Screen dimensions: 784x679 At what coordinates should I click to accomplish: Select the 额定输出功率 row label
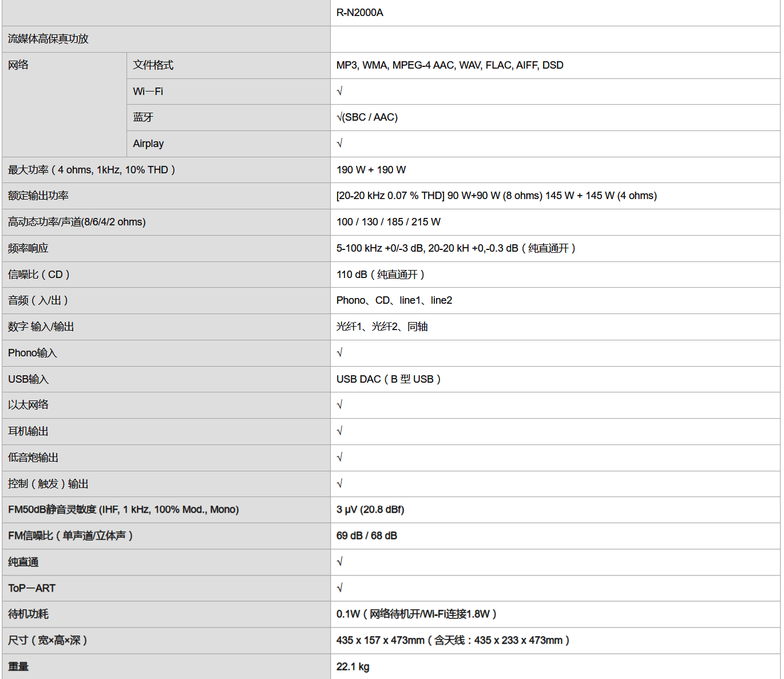point(38,196)
